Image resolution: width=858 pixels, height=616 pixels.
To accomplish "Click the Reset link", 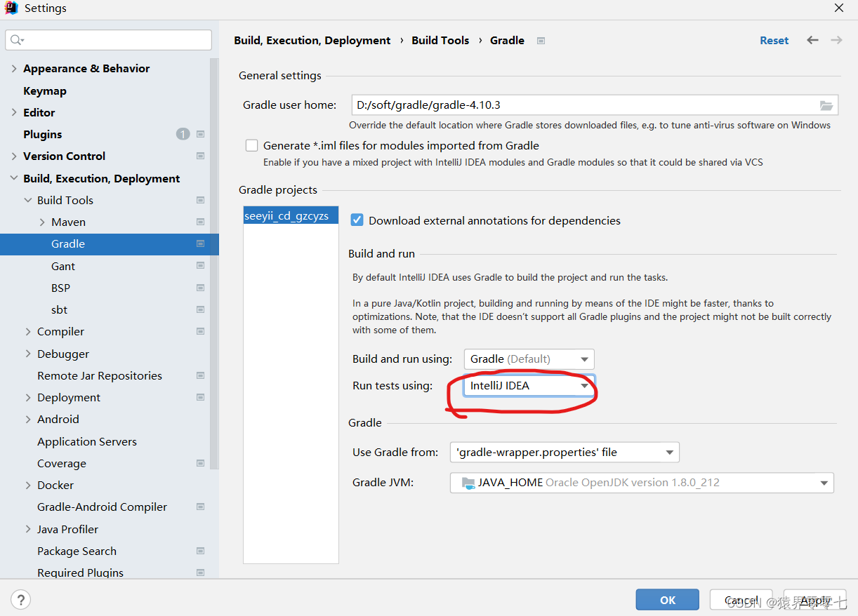I will (x=774, y=41).
